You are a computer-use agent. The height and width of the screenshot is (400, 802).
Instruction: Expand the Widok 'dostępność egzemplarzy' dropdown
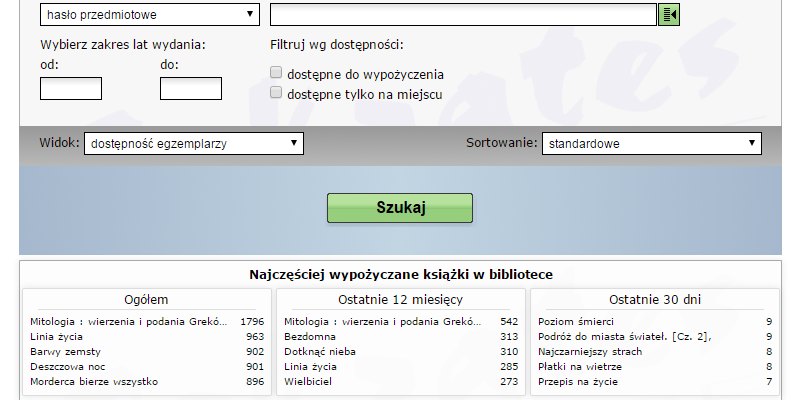click(x=193, y=144)
